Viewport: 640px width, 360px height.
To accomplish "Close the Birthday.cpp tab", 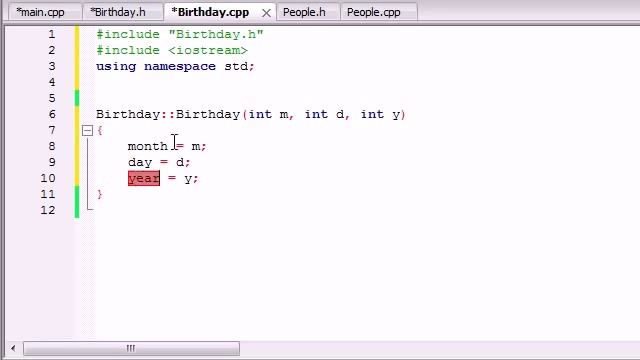I will pos(266,13).
